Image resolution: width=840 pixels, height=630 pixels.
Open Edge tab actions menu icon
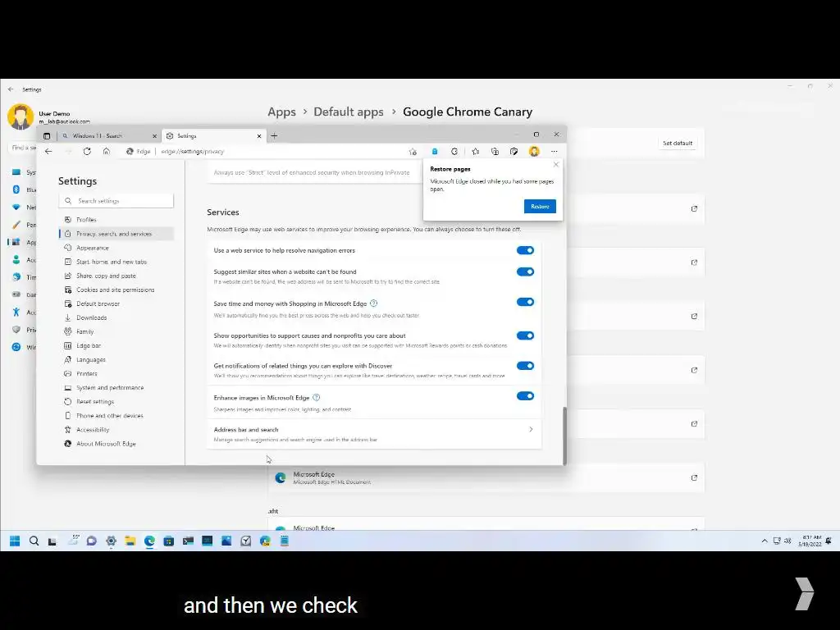click(x=47, y=136)
